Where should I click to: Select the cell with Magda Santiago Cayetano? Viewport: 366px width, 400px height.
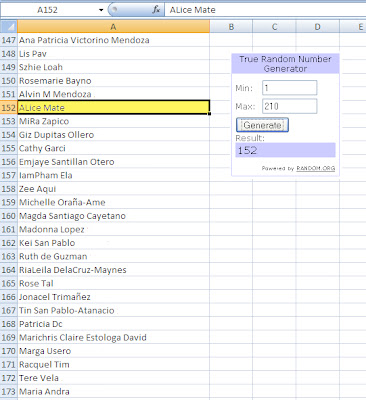(x=113, y=216)
